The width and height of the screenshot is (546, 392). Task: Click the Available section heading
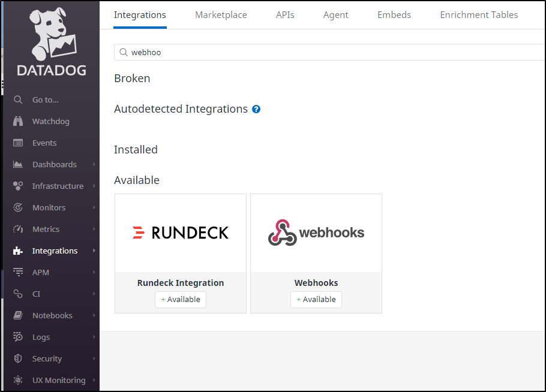click(137, 180)
